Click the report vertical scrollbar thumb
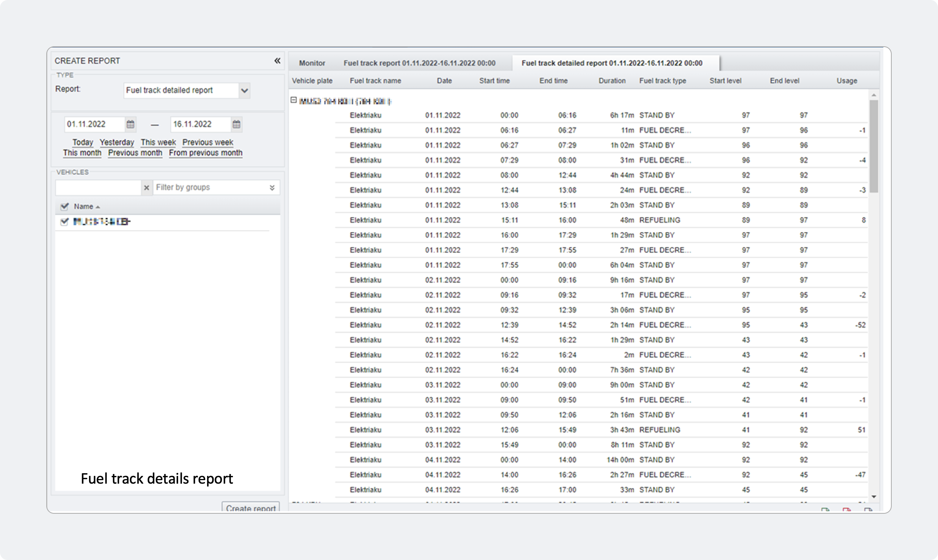938x560 pixels. pos(874,146)
